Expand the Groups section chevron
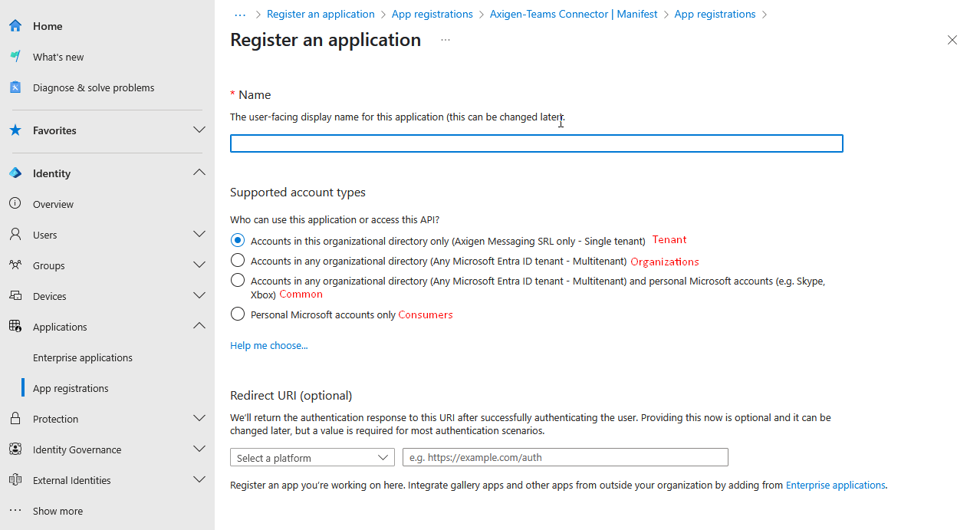Image resolution: width=980 pixels, height=530 pixels. [x=199, y=265]
